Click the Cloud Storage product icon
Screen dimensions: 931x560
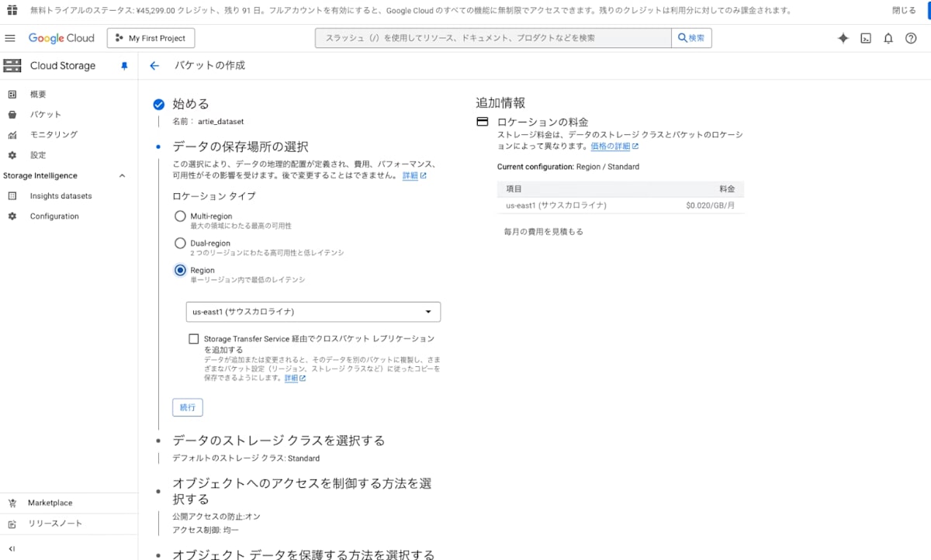click(x=12, y=66)
